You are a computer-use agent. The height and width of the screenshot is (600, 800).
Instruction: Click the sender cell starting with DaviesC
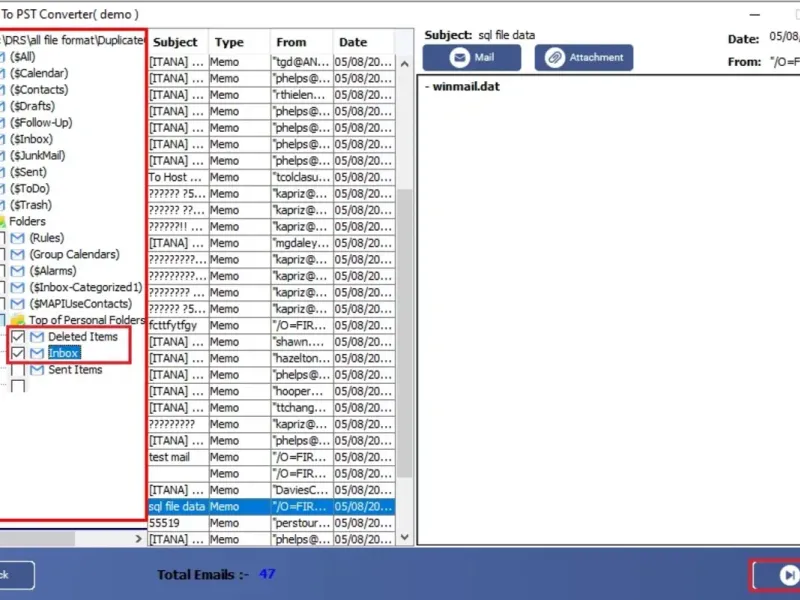pos(302,490)
